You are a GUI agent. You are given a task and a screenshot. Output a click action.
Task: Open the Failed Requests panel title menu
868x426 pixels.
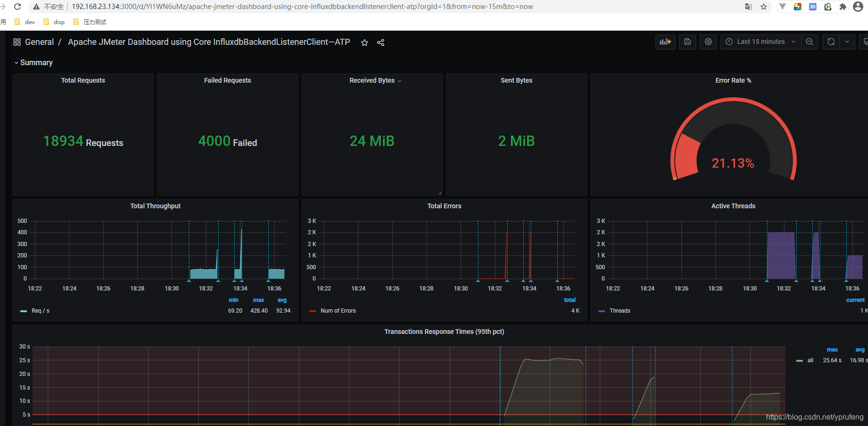(228, 80)
